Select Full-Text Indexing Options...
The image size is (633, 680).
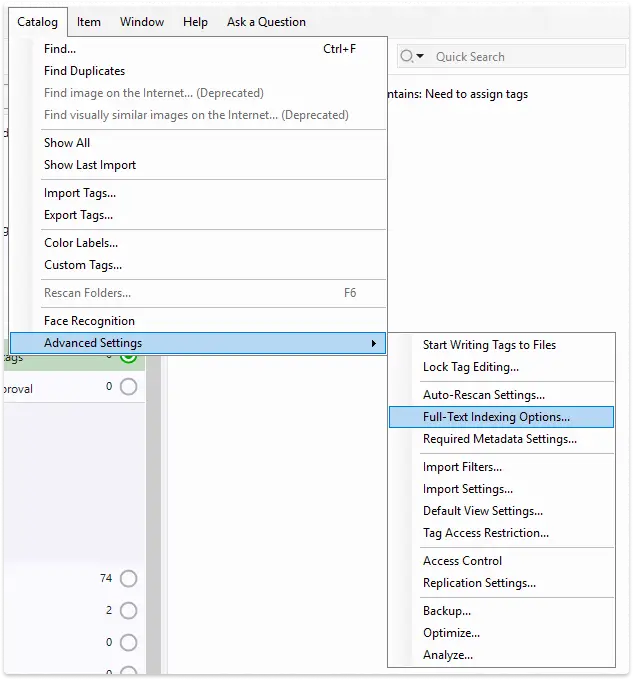click(x=496, y=417)
